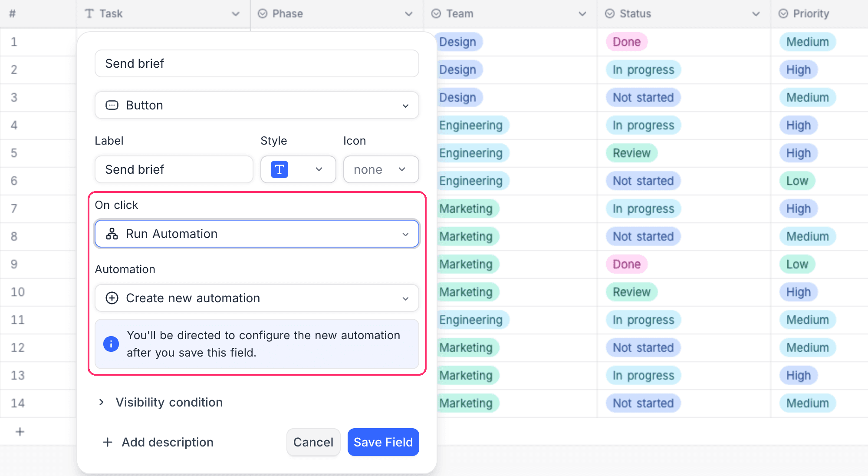Open the Team column header menu chevron

pos(582,14)
